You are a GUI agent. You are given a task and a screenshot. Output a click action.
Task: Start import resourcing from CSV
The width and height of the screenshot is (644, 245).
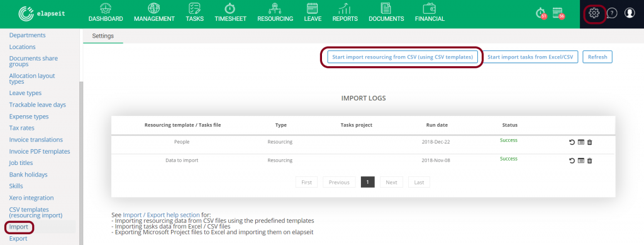pyautogui.click(x=402, y=57)
